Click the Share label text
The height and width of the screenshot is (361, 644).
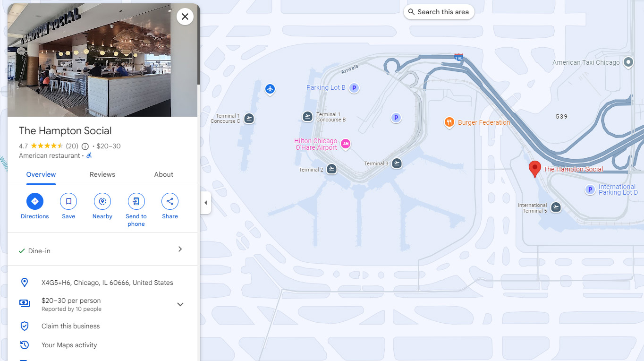[x=170, y=216]
